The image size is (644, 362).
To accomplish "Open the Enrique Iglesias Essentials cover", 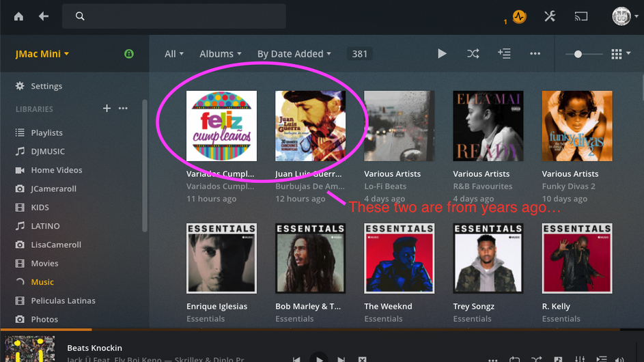I will click(222, 258).
